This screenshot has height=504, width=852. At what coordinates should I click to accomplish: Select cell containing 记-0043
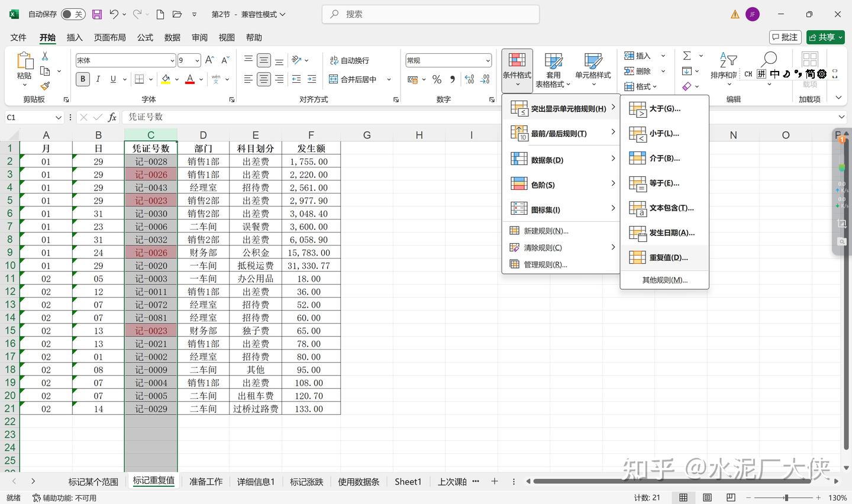(x=151, y=188)
